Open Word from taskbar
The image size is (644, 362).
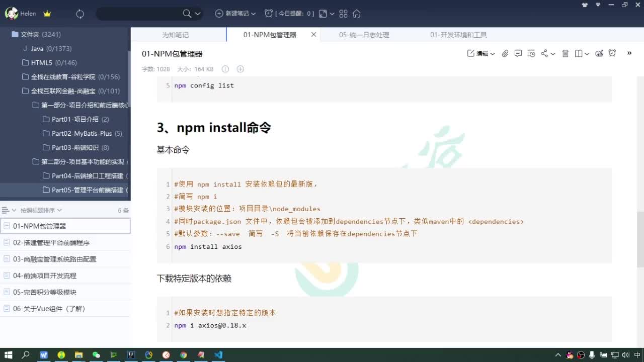[x=44, y=355]
